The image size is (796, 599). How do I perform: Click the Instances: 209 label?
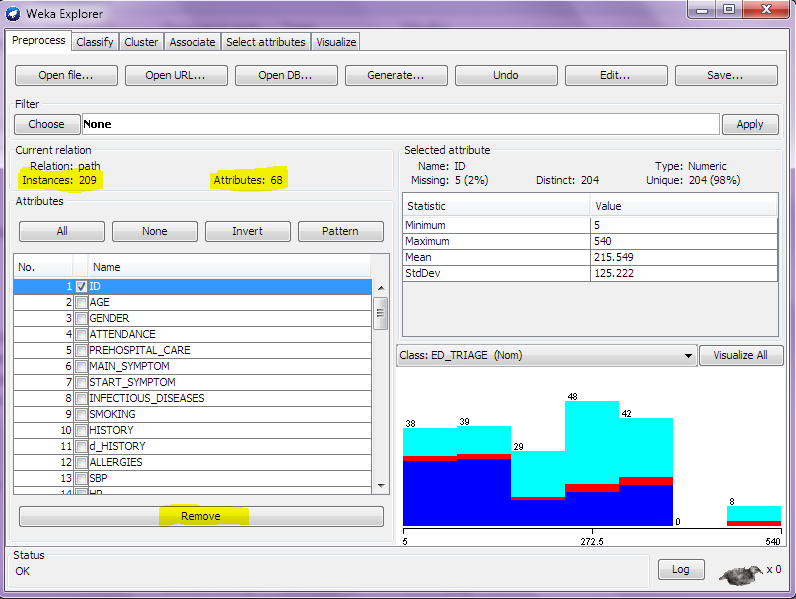click(x=59, y=180)
